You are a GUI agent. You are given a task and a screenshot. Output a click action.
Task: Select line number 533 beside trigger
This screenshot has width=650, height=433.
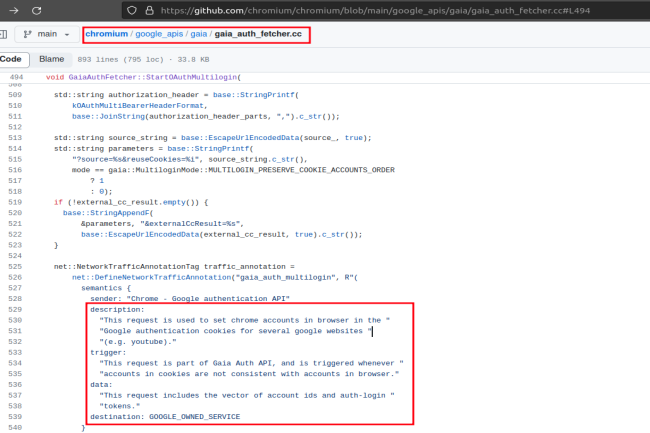coord(16,353)
